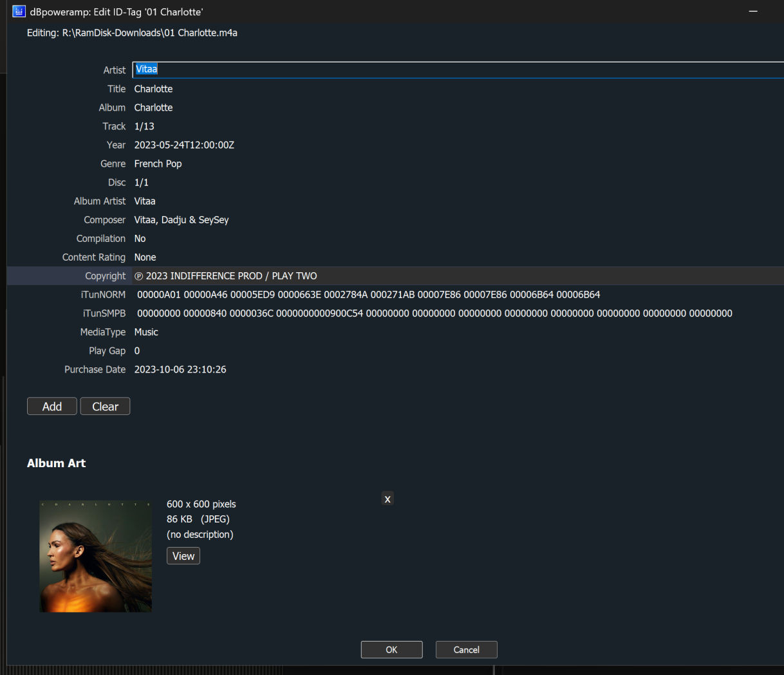
Task: Change the Compilation value No
Action: 140,239
